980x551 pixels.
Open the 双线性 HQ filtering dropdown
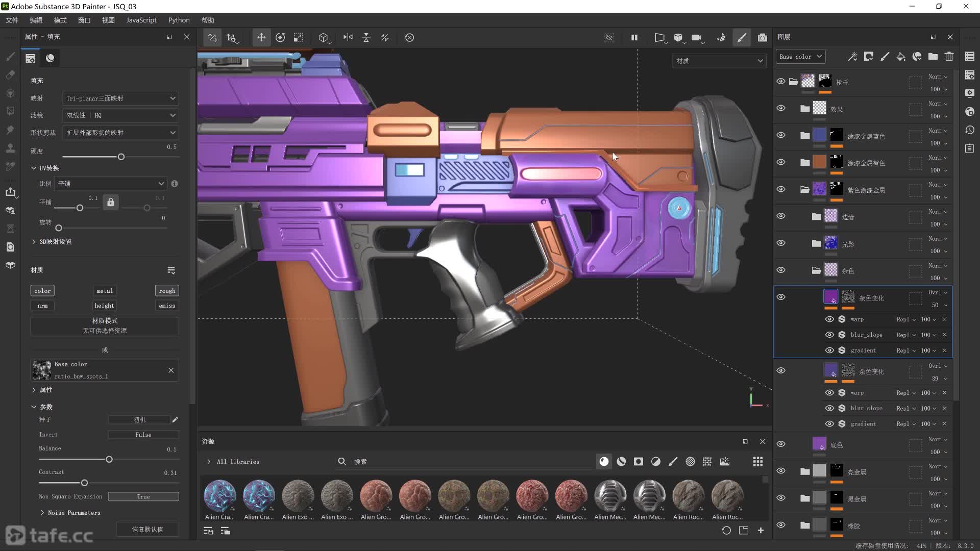[x=120, y=115]
